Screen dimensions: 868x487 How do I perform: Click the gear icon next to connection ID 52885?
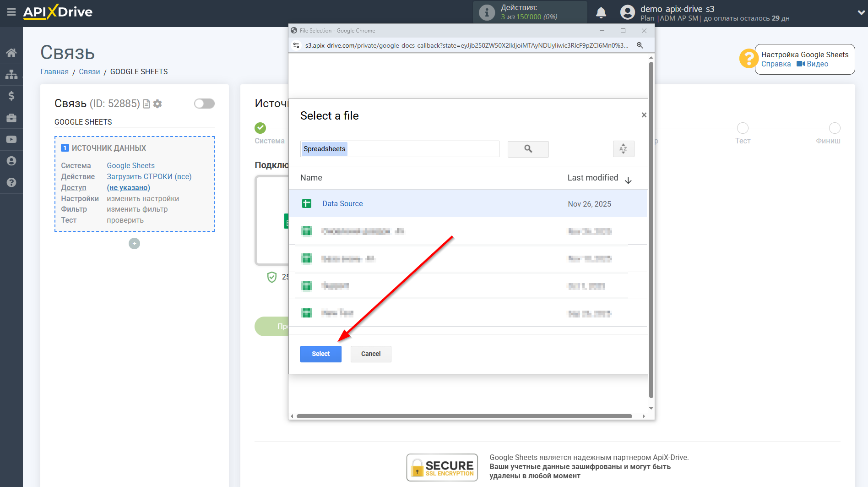tap(157, 104)
